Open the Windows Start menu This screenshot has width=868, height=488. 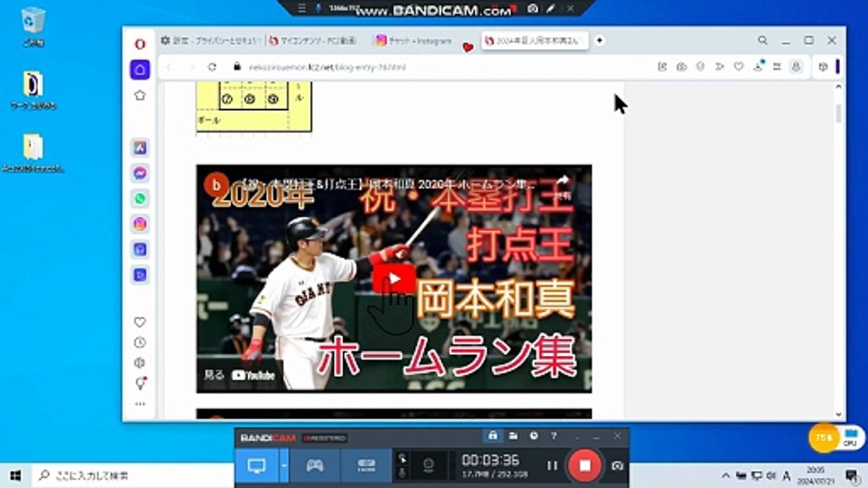click(15, 475)
